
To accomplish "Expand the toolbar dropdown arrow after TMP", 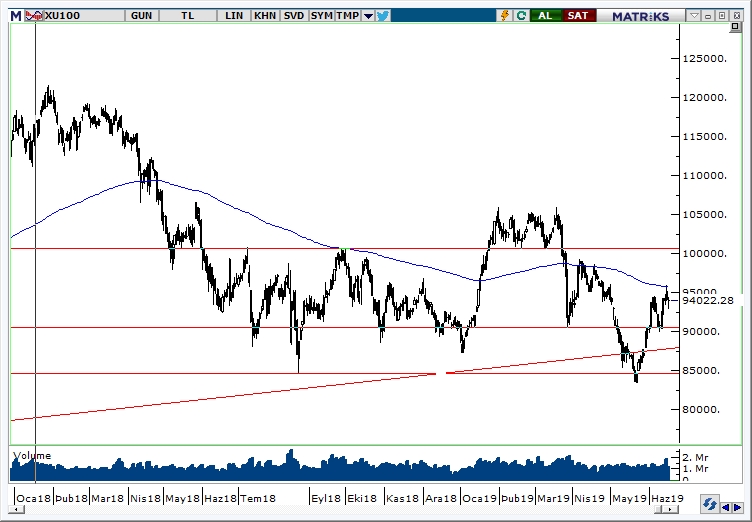I will coord(368,16).
